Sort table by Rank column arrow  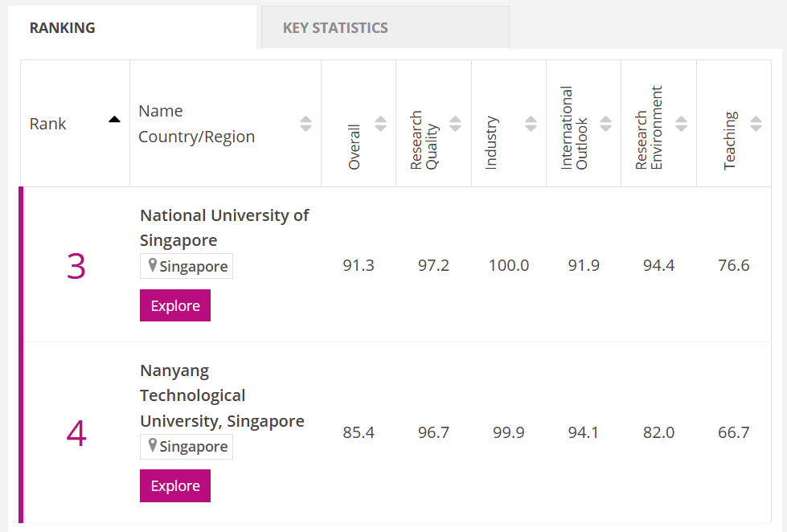[114, 120]
